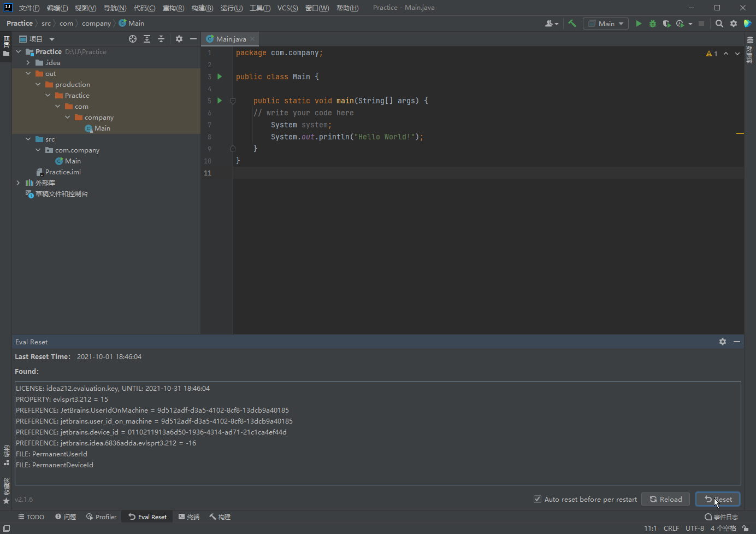Click the yellow warning stripe mark in scrollbar
Image resolution: width=756 pixels, height=534 pixels.
tap(740, 133)
